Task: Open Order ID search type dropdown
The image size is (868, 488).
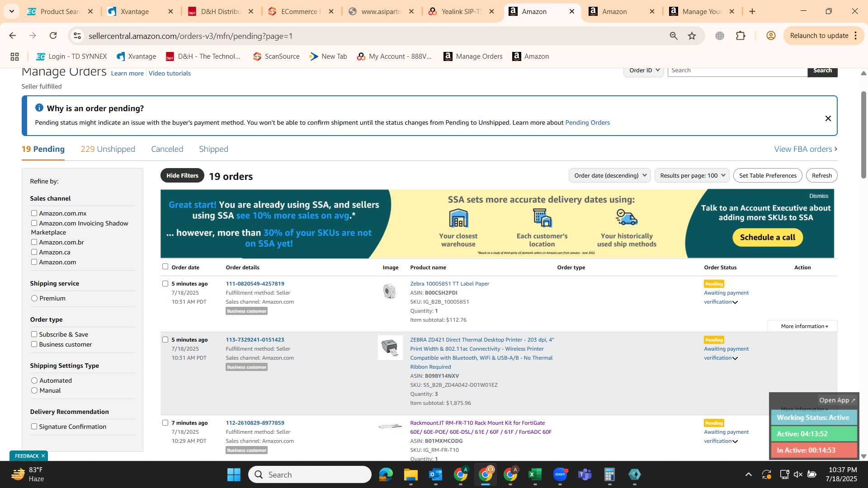Action: (x=644, y=70)
